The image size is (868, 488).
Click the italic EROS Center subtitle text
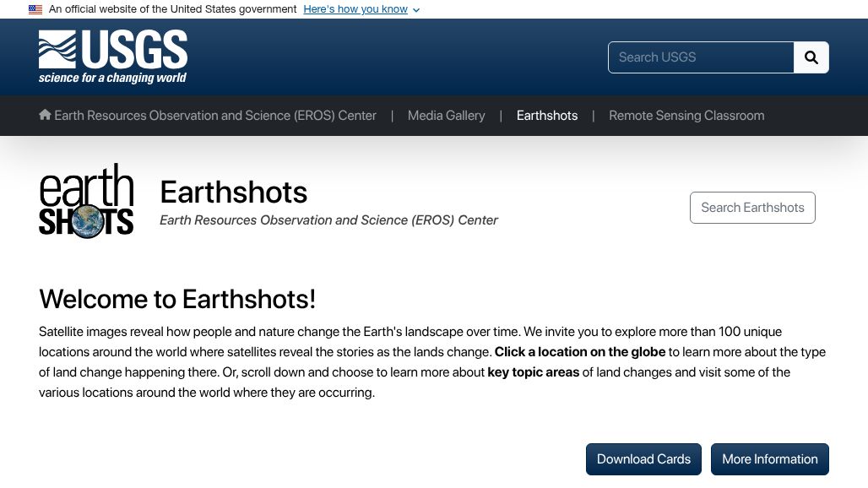[x=328, y=220]
